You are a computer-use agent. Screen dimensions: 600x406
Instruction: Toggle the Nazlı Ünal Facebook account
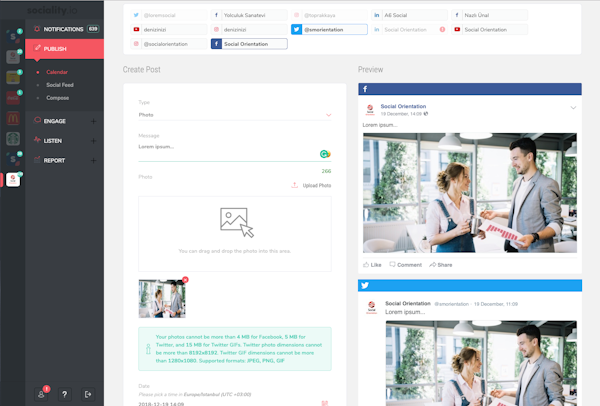pos(490,15)
